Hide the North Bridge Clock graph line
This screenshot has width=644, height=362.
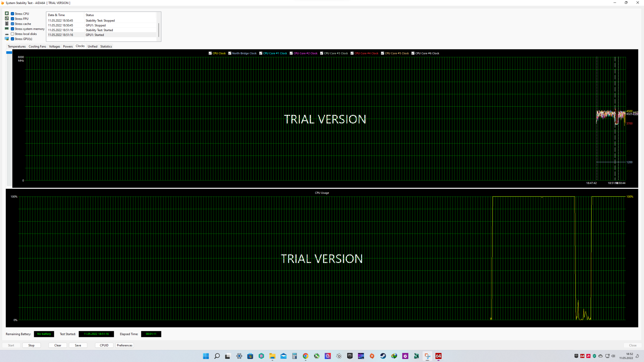230,53
